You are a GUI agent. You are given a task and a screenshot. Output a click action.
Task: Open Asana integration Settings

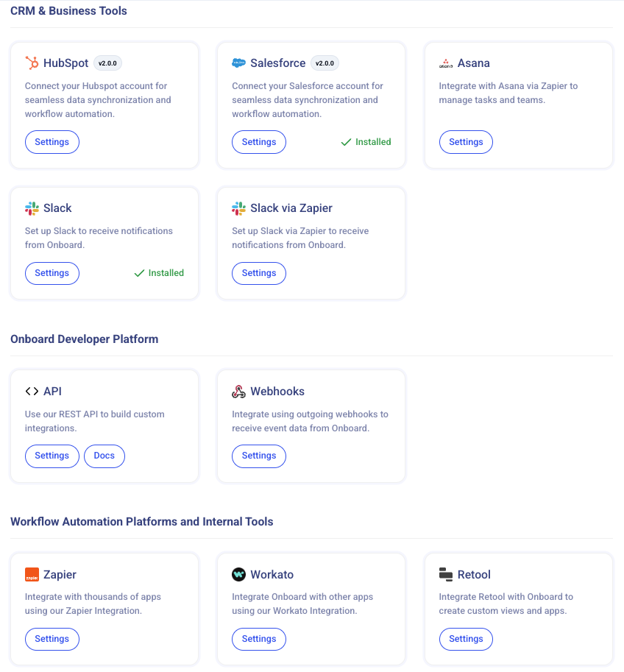[x=466, y=142]
